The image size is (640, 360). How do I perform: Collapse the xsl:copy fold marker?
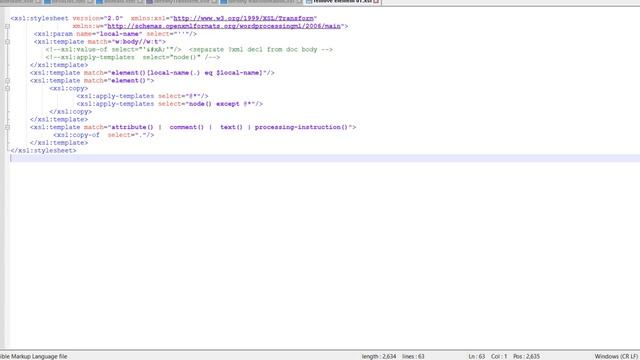(7, 88)
